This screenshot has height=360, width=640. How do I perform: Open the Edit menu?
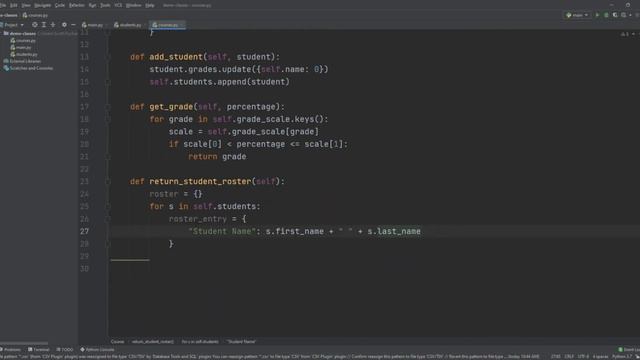point(13,5)
